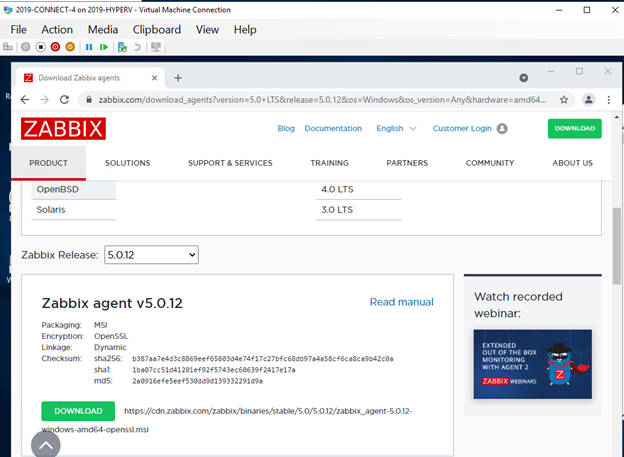Bookmark this page with star icon

(x=564, y=100)
